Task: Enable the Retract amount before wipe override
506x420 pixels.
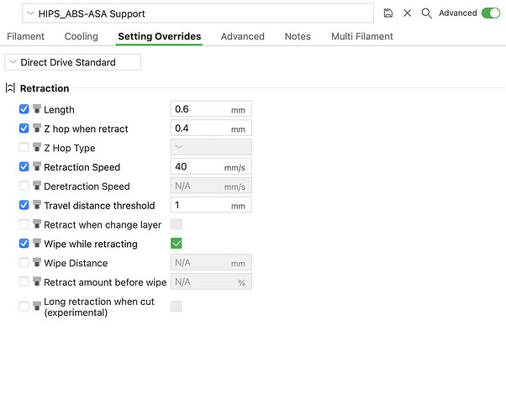Action: pos(24,282)
